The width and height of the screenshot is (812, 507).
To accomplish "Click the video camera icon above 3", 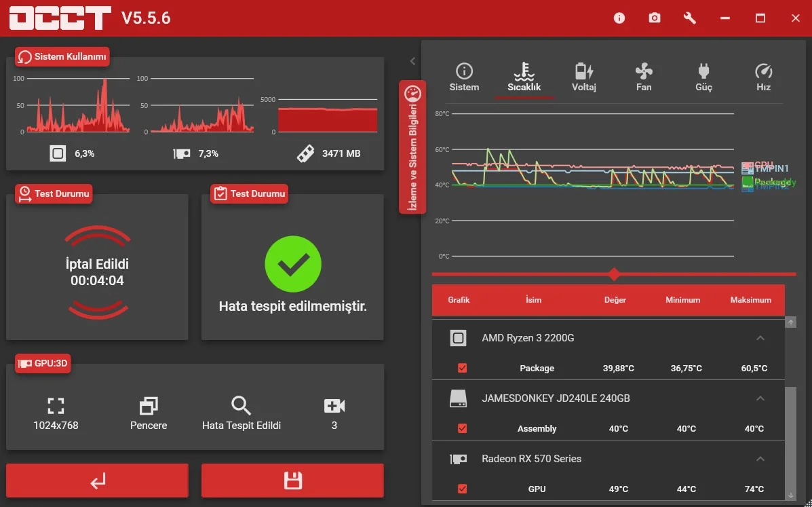I will coord(334,405).
